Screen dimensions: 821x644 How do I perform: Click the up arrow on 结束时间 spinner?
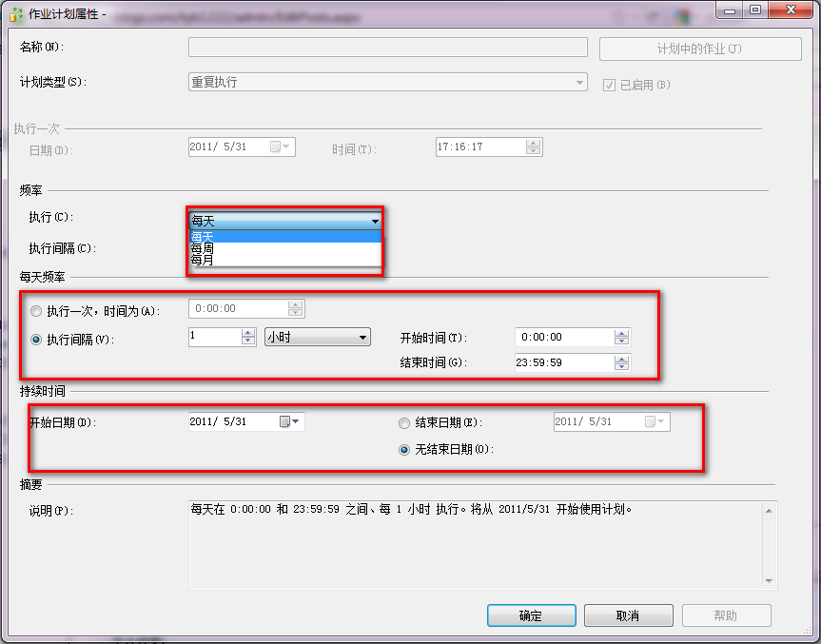coord(623,358)
